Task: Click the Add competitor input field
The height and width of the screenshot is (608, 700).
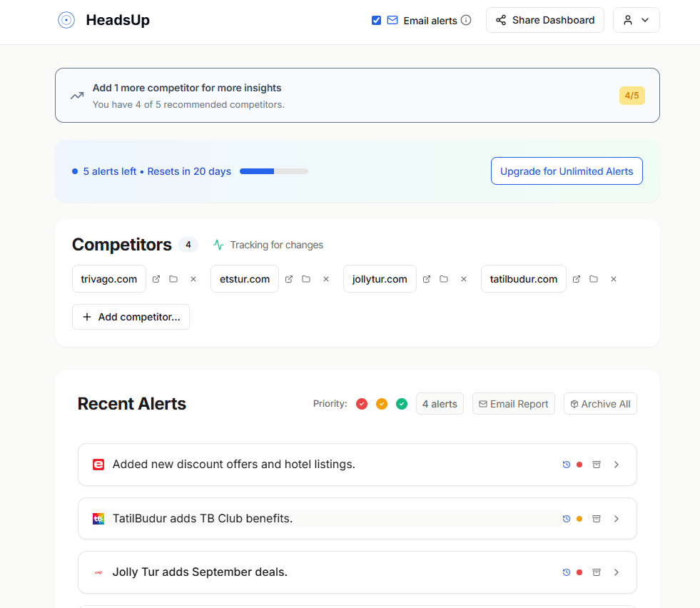Action: click(131, 317)
